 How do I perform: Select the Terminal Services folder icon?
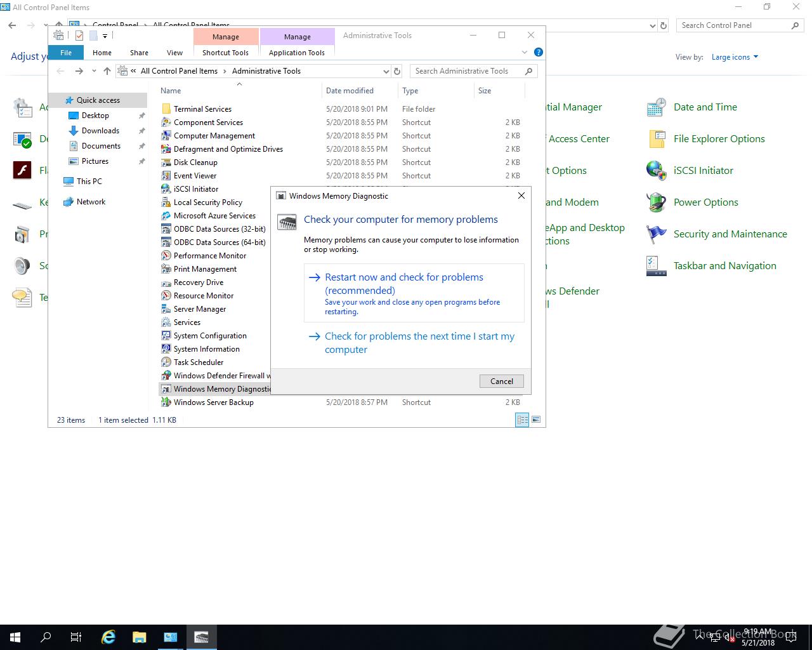point(166,109)
